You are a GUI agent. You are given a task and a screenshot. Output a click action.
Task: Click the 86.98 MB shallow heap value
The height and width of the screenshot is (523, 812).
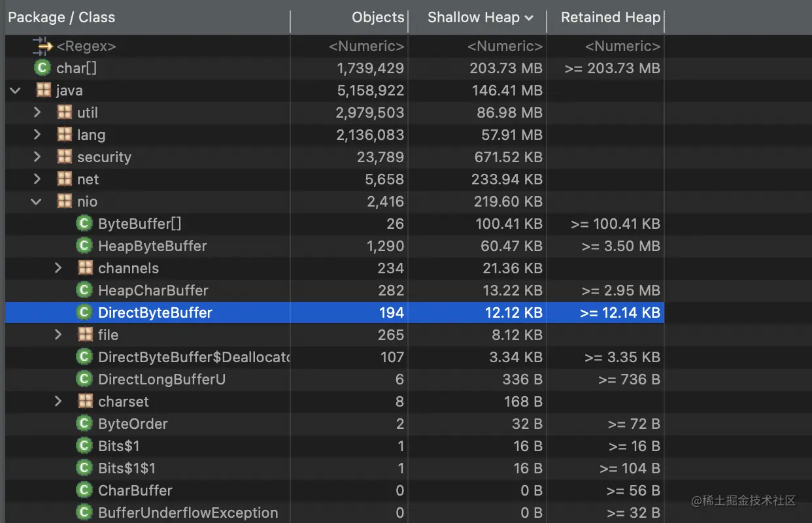(x=509, y=112)
